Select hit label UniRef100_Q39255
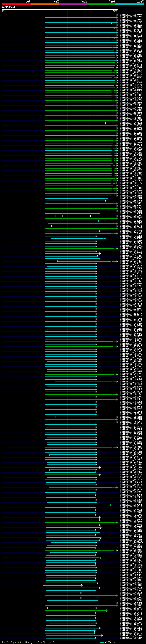 131,77
